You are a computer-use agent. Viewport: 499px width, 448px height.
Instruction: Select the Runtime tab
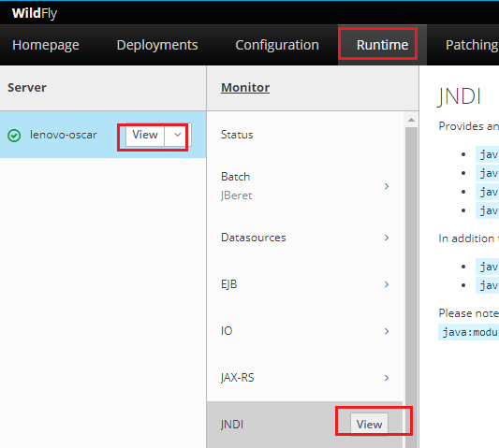pos(382,45)
